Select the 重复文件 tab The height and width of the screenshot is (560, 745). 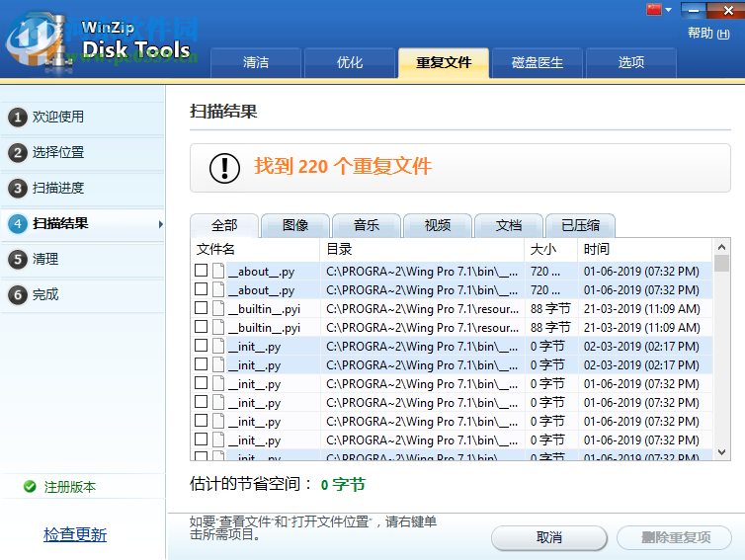pos(444,62)
